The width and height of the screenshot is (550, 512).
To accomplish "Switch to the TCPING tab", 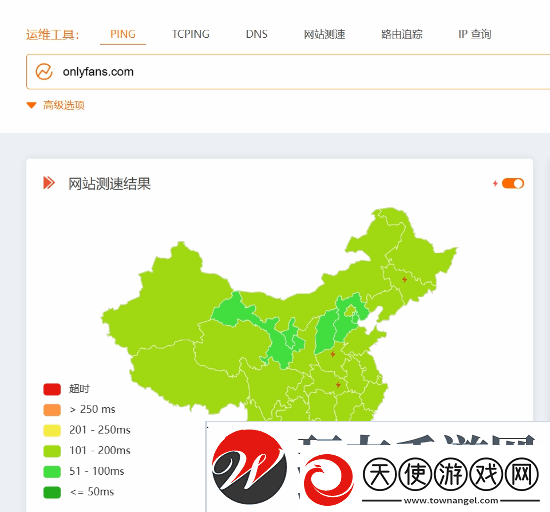I will click(190, 34).
